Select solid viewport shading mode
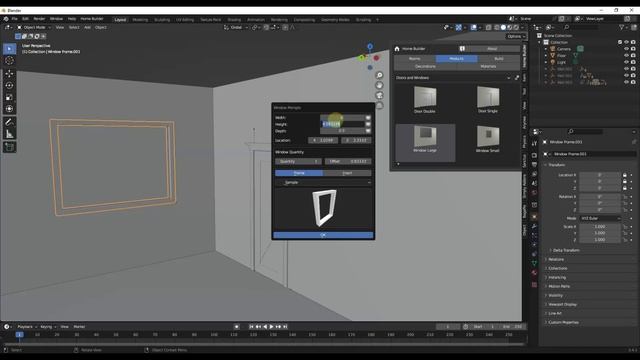 [503, 27]
